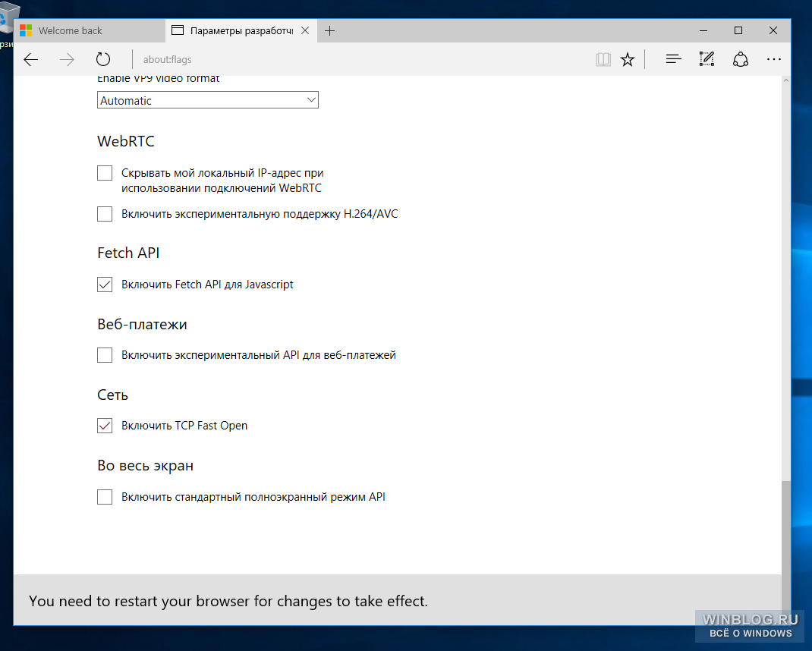The width and height of the screenshot is (812, 651).
Task: Switch to the Welcome back tab
Action: [89, 30]
